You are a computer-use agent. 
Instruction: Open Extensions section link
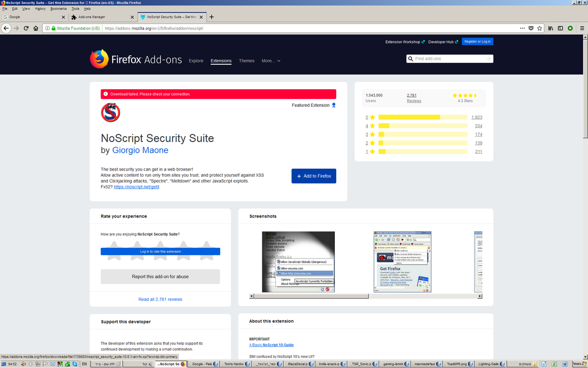(x=221, y=61)
